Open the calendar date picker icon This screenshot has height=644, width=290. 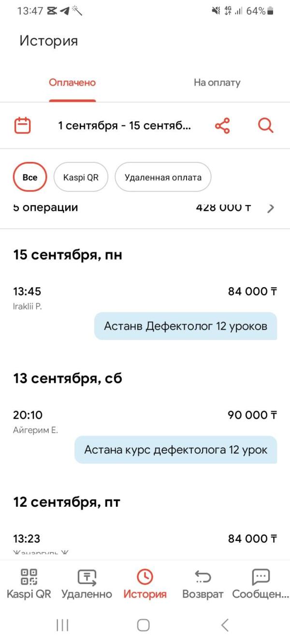[x=22, y=126]
